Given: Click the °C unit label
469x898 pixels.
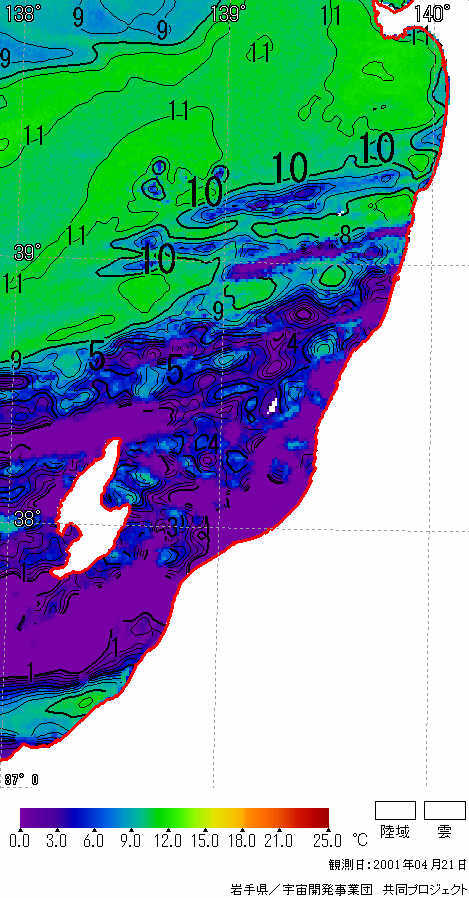Looking at the screenshot, I should click(360, 841).
